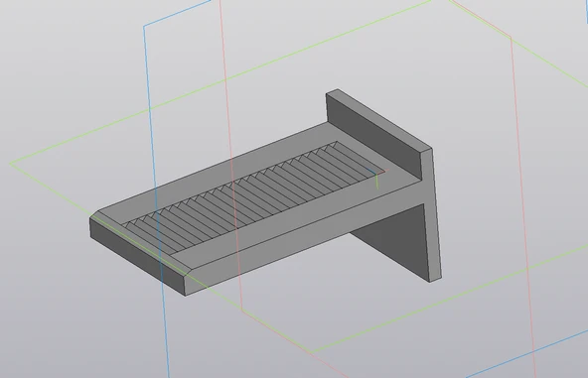Select the narrow top face of the vertical plate
Screen dimensions: 588x378
click(379, 119)
